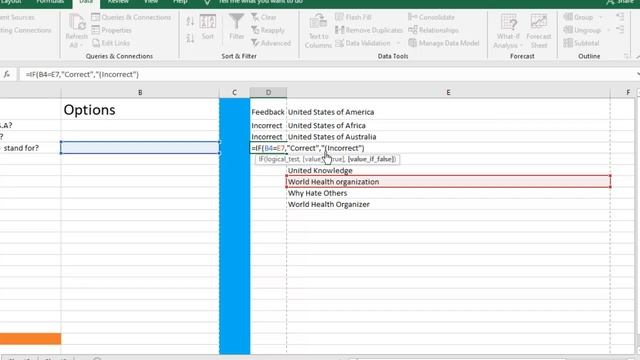This screenshot has height=360, width=640.
Task: Select column E header
Action: (x=448, y=93)
